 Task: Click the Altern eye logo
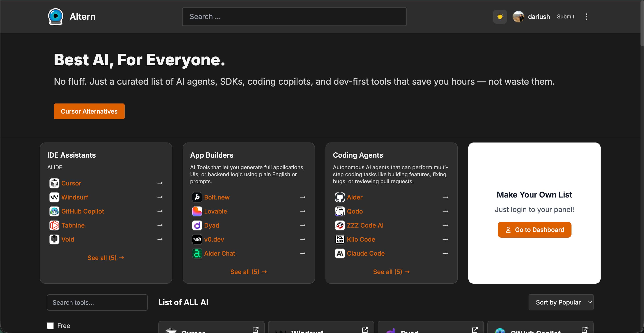point(55,16)
